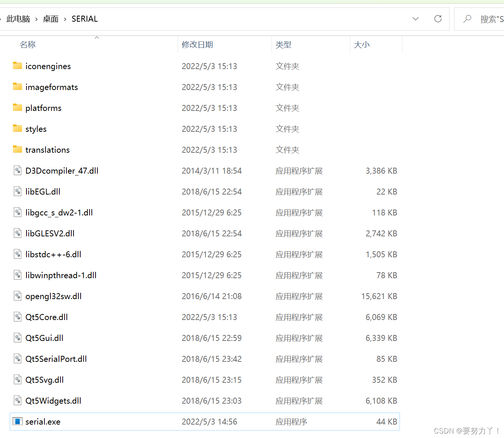Viewport: 504px width, 438px height.
Task: Select the libwinpthread-1.dll file name
Action: [61, 275]
